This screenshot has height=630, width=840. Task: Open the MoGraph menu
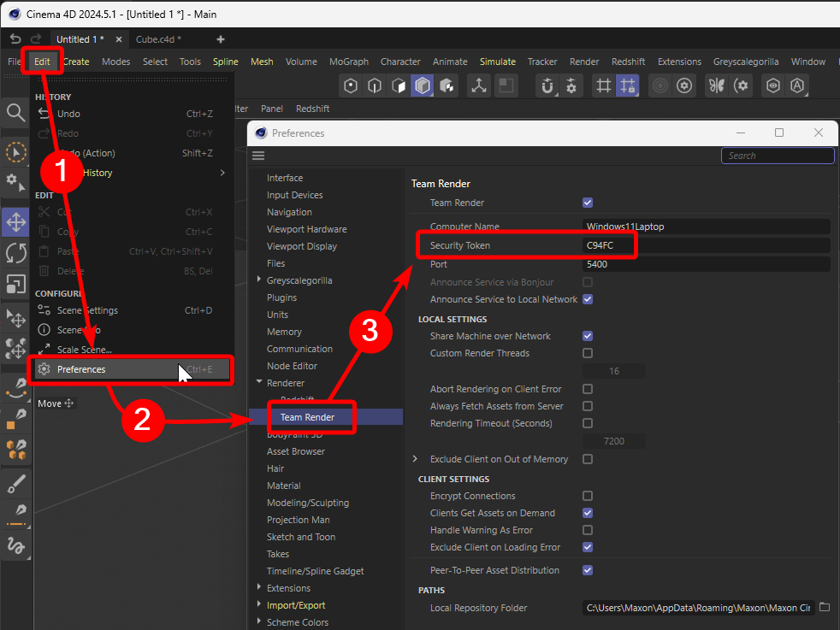(349, 62)
